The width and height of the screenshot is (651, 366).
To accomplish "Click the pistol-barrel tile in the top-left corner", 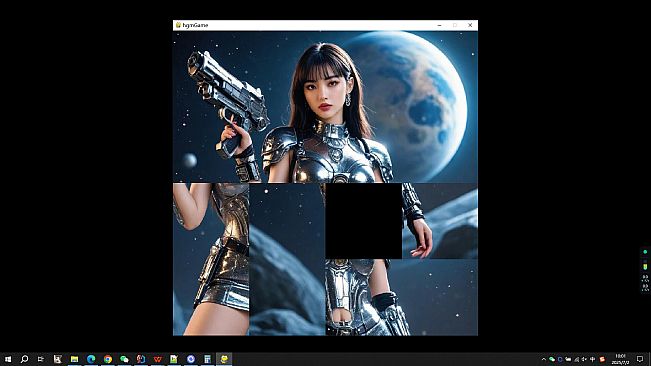I will pyautogui.click(x=211, y=69).
